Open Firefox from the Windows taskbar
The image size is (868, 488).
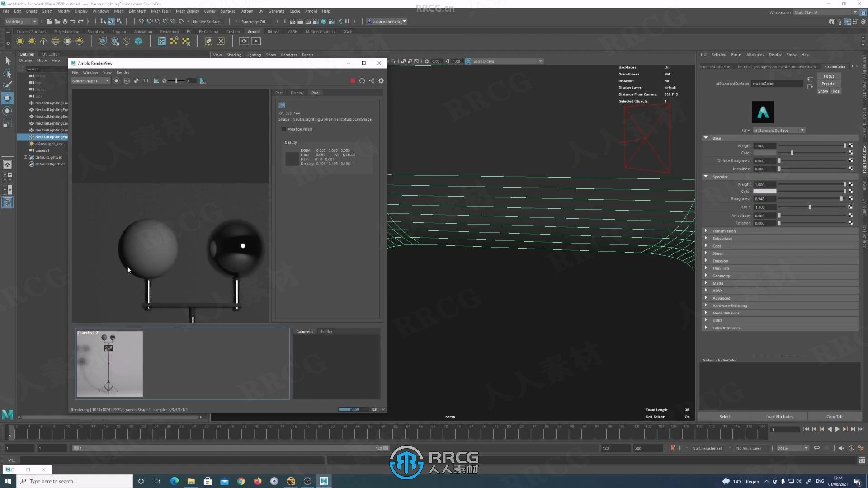point(258,481)
